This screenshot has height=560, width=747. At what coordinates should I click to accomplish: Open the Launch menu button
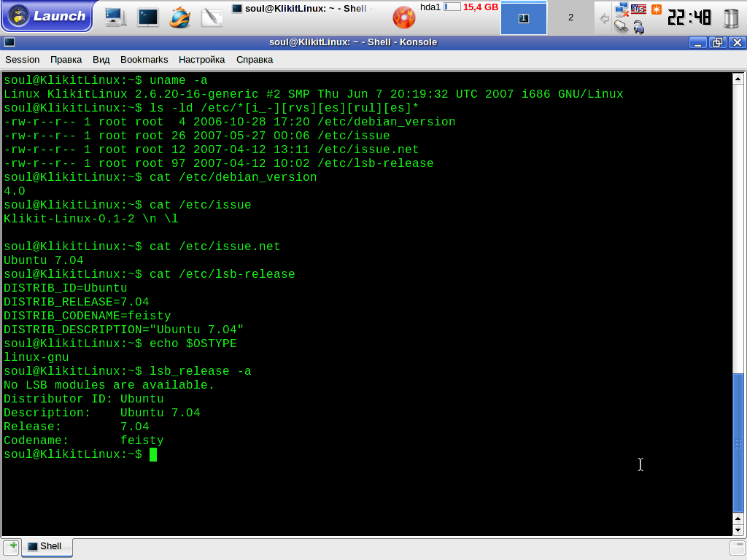pyautogui.click(x=47, y=16)
